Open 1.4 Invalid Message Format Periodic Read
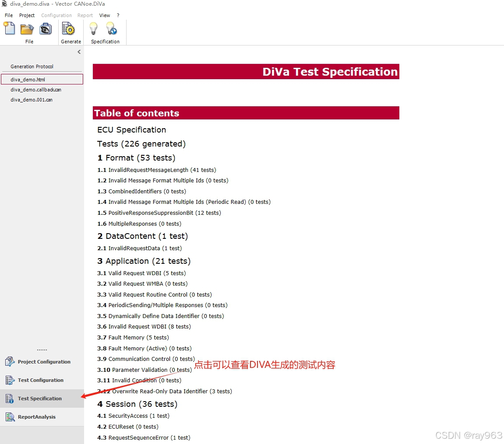 tap(184, 202)
